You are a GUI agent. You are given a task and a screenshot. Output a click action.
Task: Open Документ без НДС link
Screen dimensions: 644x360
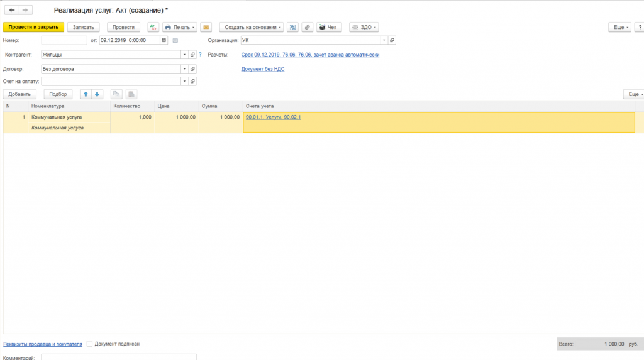pos(263,69)
